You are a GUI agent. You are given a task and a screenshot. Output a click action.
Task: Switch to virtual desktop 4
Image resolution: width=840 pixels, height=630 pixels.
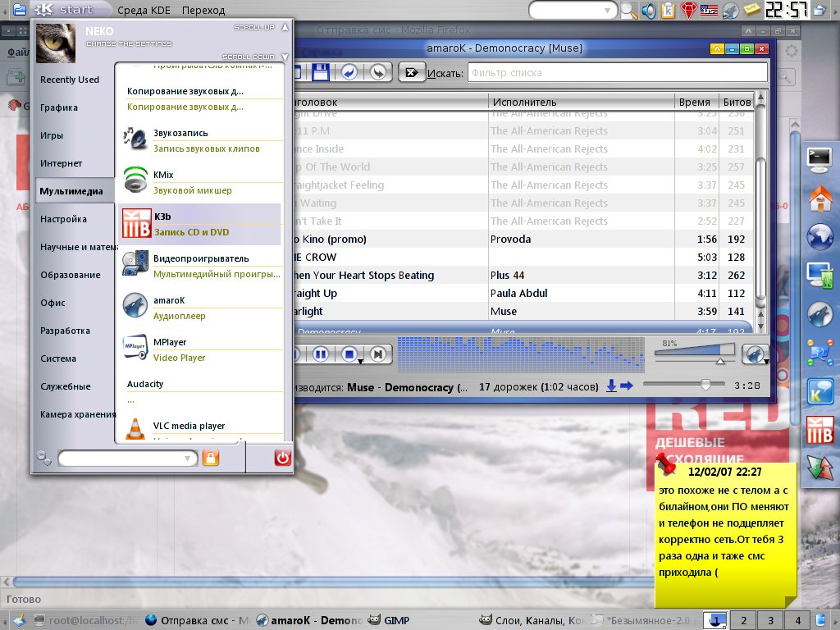[797, 620]
